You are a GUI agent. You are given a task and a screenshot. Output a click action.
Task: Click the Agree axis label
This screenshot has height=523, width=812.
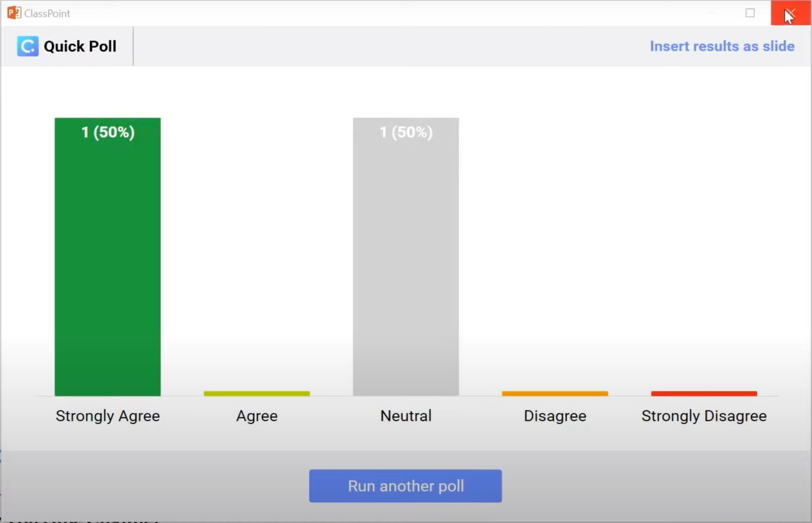(x=257, y=416)
